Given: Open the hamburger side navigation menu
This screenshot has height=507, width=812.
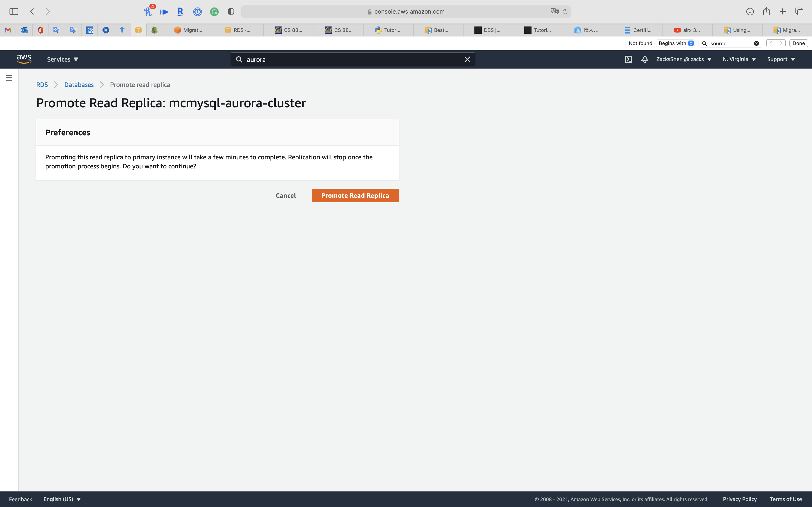Looking at the screenshot, I should 9,78.
